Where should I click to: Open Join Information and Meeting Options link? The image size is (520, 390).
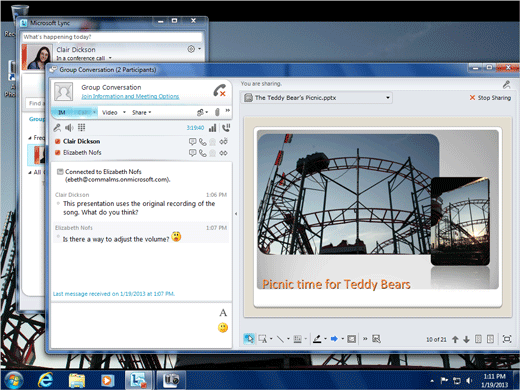tap(130, 96)
